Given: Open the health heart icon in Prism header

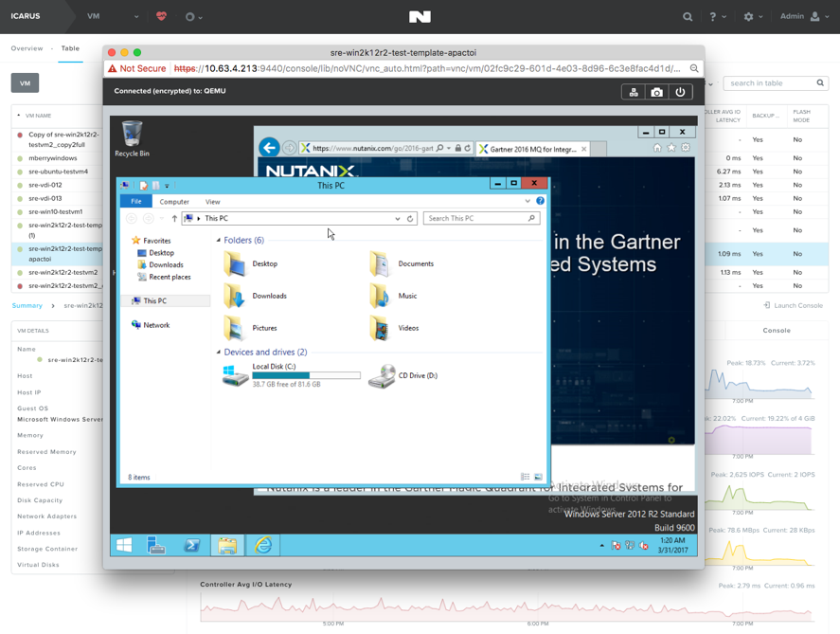Looking at the screenshot, I should tap(161, 16).
